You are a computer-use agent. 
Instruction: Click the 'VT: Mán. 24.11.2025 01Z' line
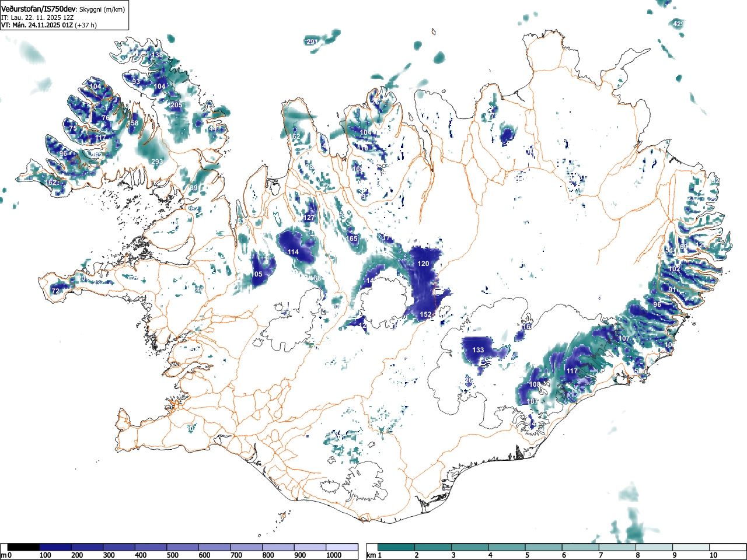click(x=37, y=25)
